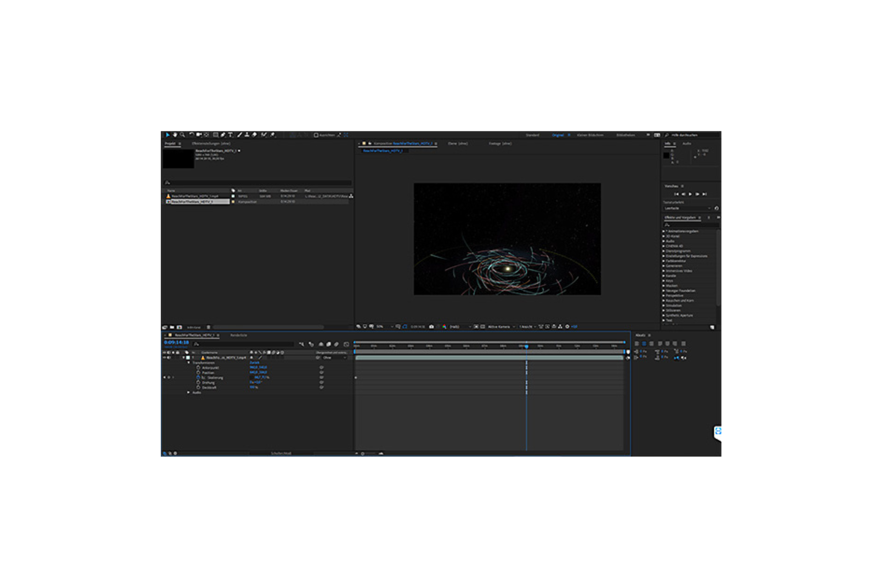The height and width of the screenshot is (588, 882).
Task: Click the Project panel search field
Action: pos(258,183)
